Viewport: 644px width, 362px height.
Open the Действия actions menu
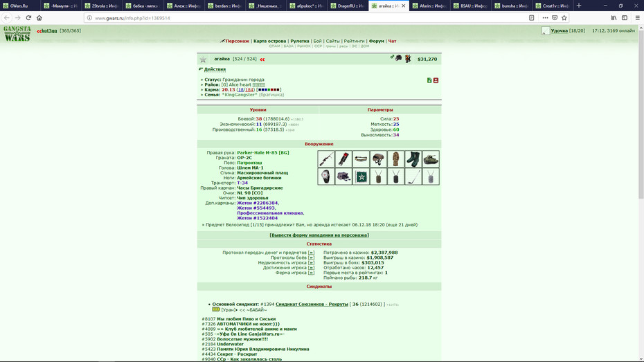[215, 69]
